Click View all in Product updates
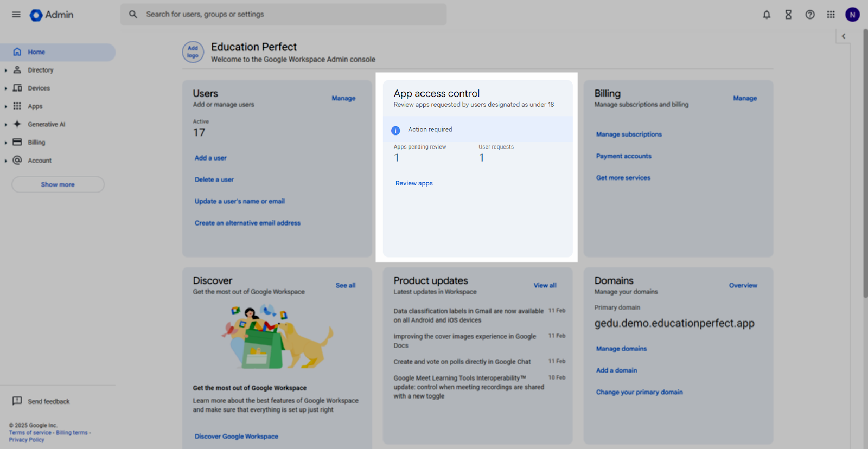This screenshot has width=868, height=449. pos(545,285)
